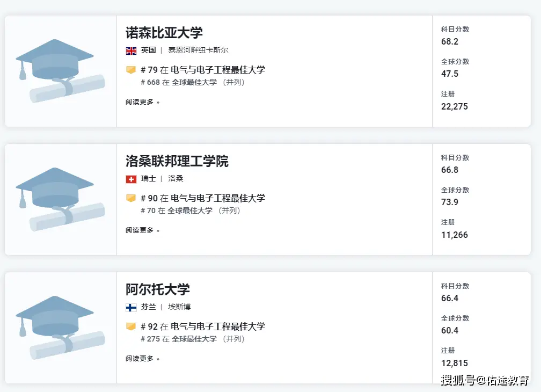Click the #79 电气与电子工程最佳大学 ranking link

[203, 70]
